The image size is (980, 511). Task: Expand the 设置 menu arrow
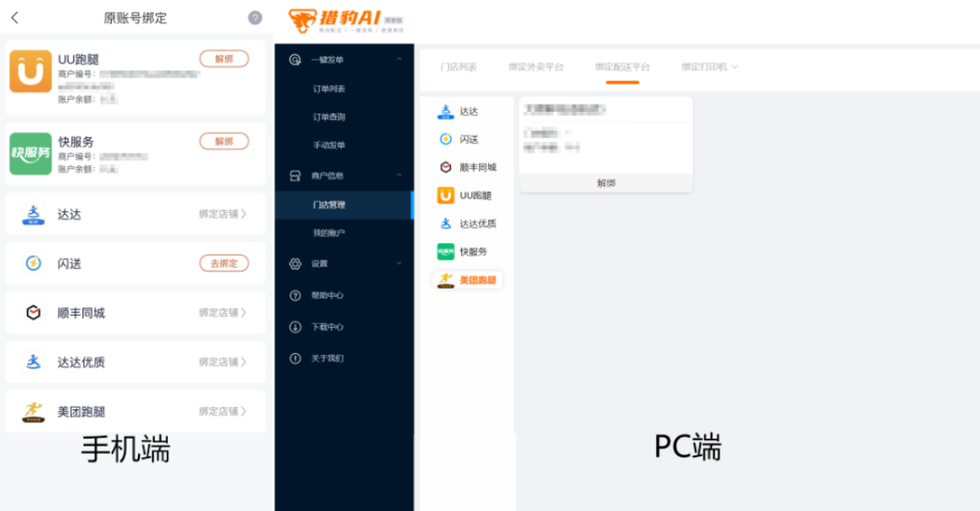click(x=399, y=263)
